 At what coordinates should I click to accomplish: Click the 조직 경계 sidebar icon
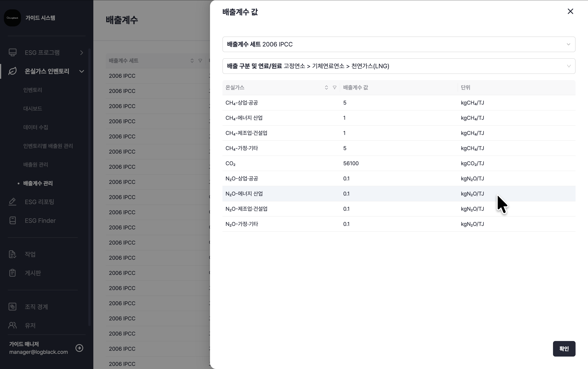(x=12, y=307)
